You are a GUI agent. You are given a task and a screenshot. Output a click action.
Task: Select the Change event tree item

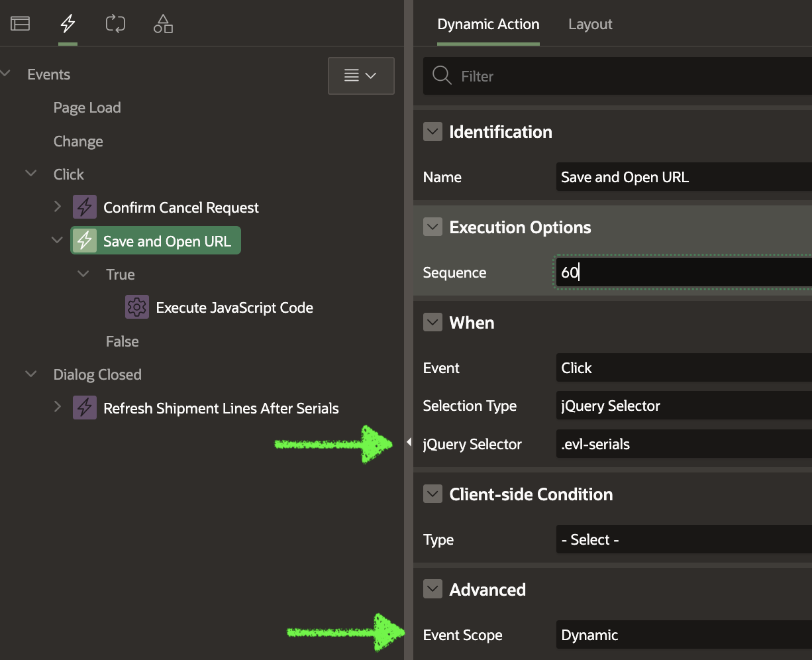coord(78,141)
